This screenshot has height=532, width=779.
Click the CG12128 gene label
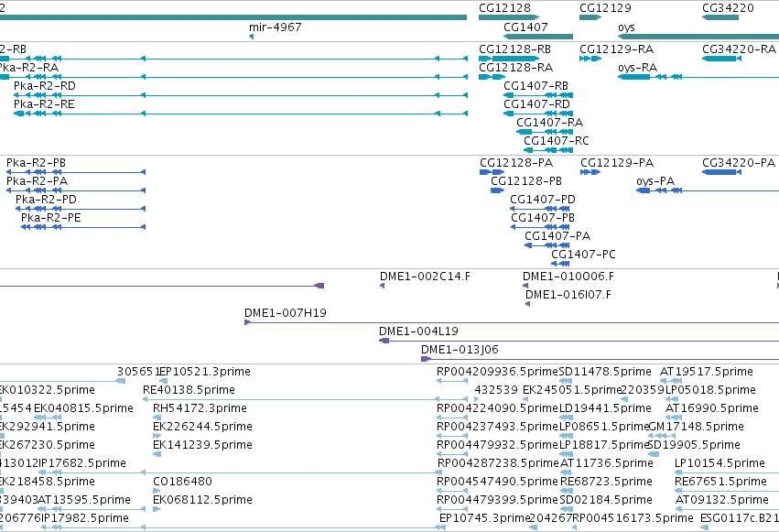click(504, 8)
